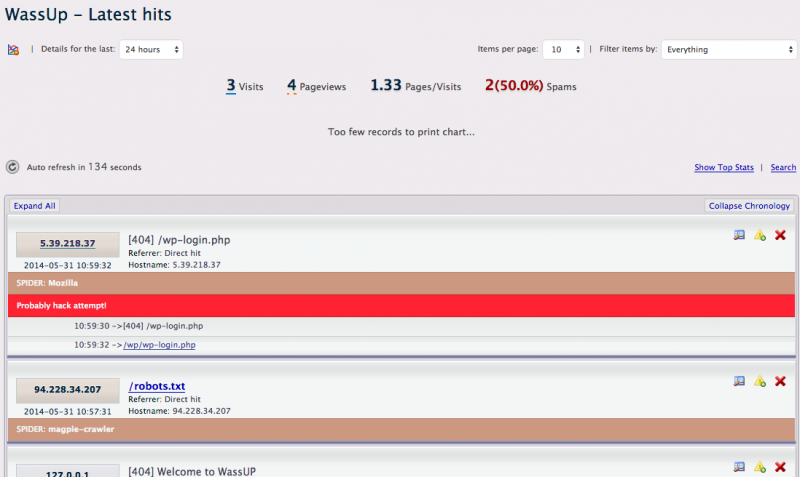This screenshot has width=800, height=477.
Task: Click Collapse Chronology button
Action: click(749, 206)
